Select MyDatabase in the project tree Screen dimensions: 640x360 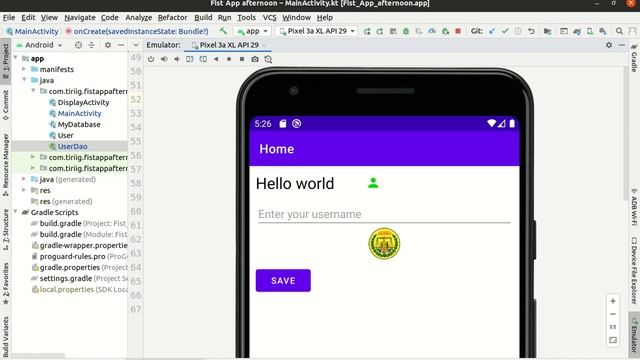79,124
